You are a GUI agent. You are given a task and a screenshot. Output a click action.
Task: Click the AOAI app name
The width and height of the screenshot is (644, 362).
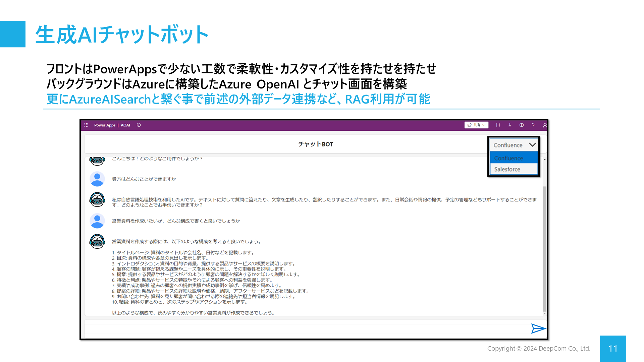point(125,125)
